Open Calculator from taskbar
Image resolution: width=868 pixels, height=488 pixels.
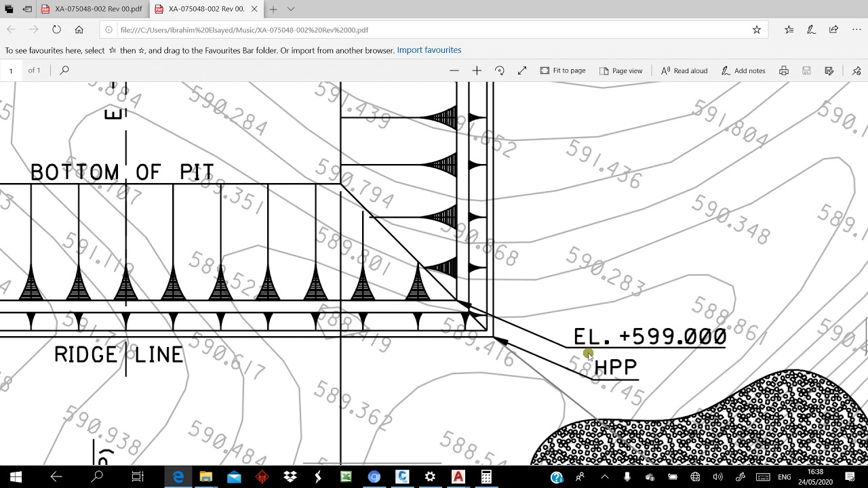coord(486,477)
